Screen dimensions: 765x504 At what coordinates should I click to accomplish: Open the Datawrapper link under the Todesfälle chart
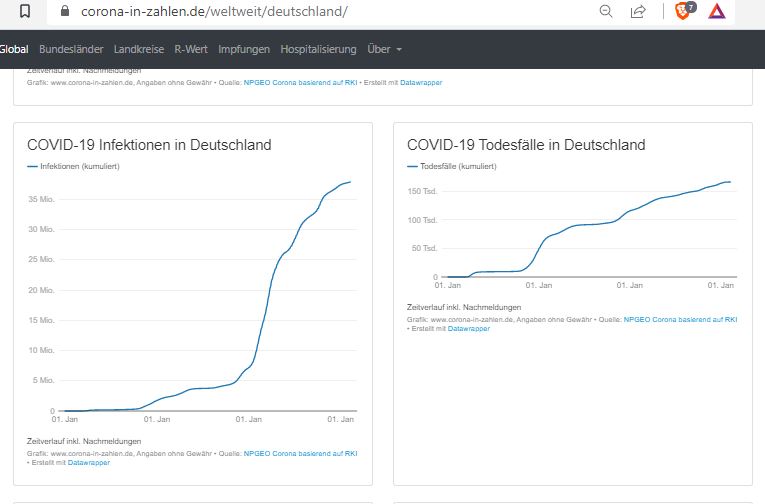(469, 328)
